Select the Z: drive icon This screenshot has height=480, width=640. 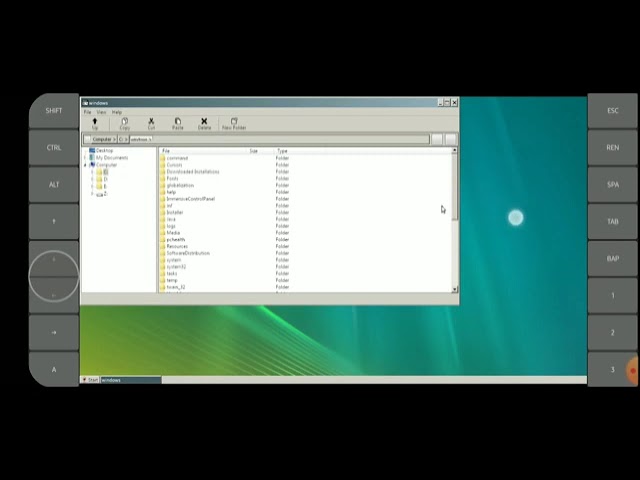tap(99, 194)
